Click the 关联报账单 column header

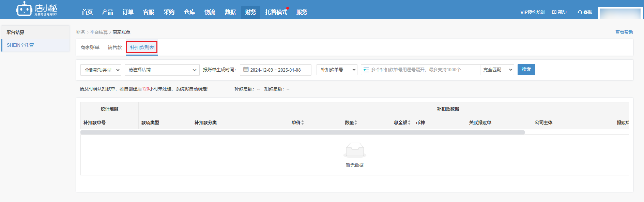pyautogui.click(x=480, y=122)
